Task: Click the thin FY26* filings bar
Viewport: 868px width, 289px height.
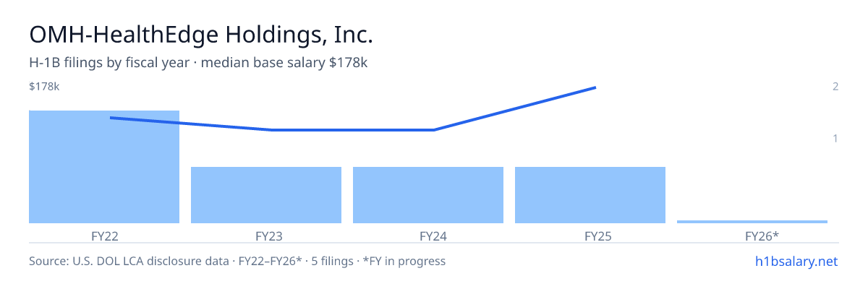Action: (752, 221)
